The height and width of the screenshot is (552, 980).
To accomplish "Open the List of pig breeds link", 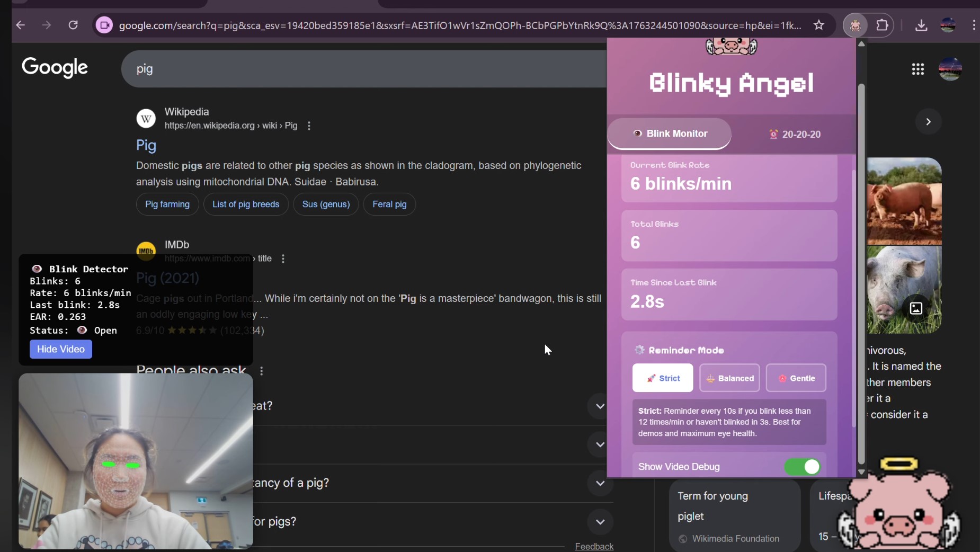I will pos(246,204).
